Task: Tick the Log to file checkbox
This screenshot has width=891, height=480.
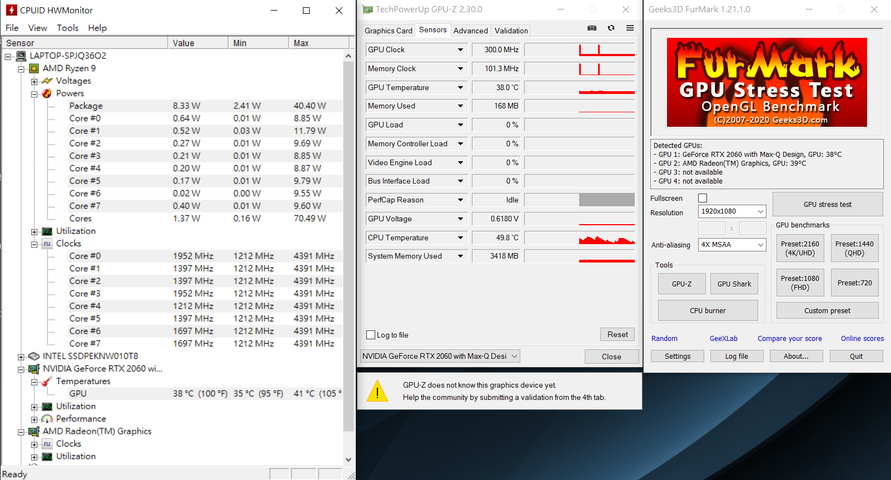Action: [x=370, y=335]
